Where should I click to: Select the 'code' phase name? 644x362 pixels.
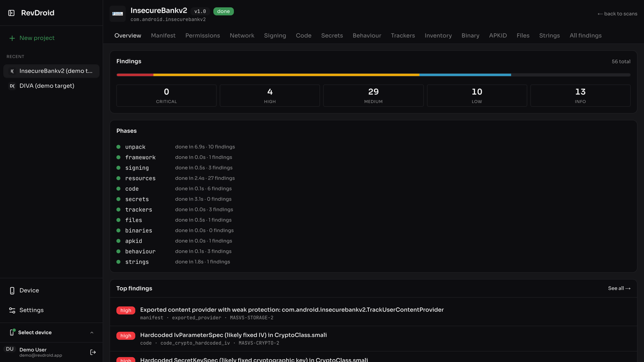point(132,189)
